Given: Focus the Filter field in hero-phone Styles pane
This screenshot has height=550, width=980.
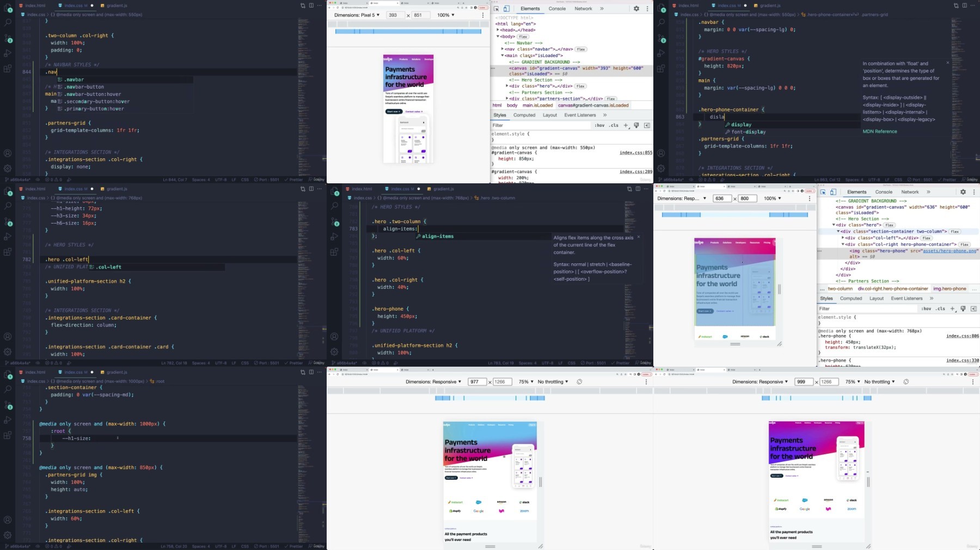Looking at the screenshot, I should click(x=867, y=309).
